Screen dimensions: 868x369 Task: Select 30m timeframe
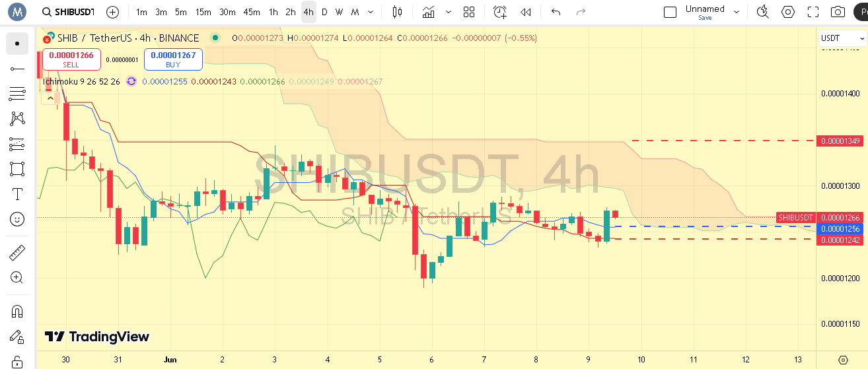[227, 12]
